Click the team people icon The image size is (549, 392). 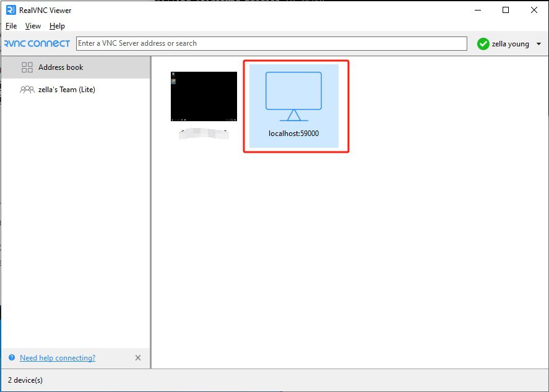pos(27,90)
